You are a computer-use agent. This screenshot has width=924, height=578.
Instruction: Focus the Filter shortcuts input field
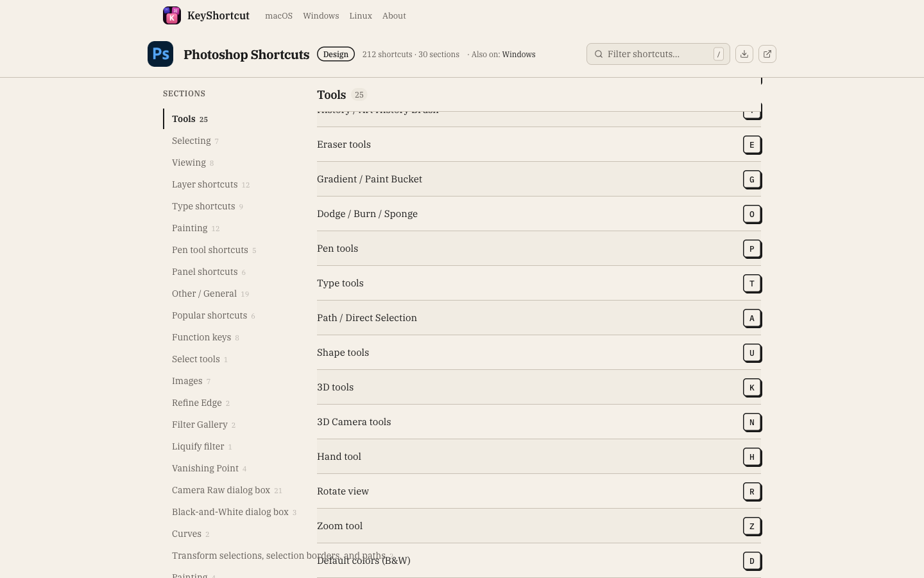[x=658, y=54]
